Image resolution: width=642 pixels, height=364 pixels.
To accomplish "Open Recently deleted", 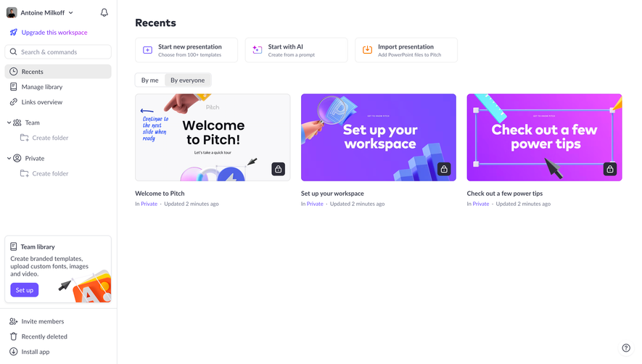I will point(44,336).
